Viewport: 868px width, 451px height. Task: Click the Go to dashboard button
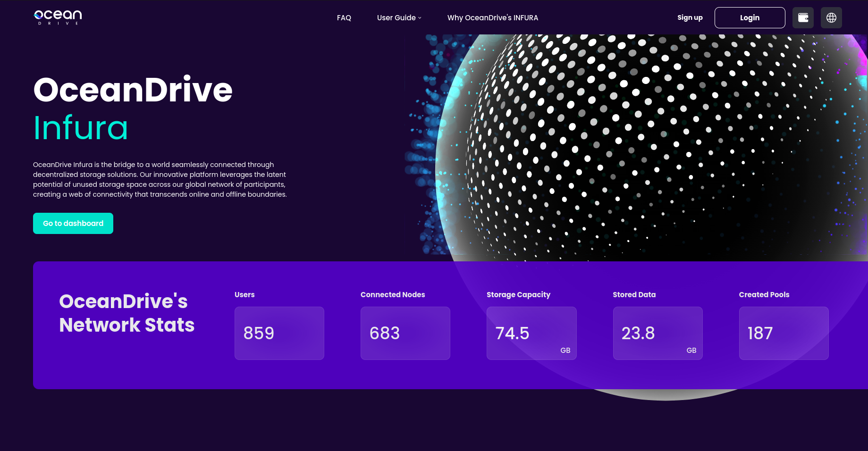click(x=73, y=223)
